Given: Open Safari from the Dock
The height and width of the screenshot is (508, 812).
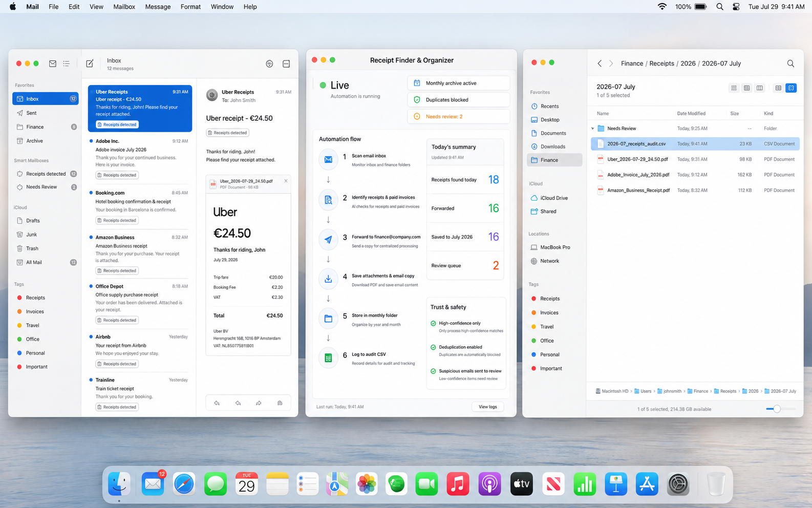Looking at the screenshot, I should (184, 484).
